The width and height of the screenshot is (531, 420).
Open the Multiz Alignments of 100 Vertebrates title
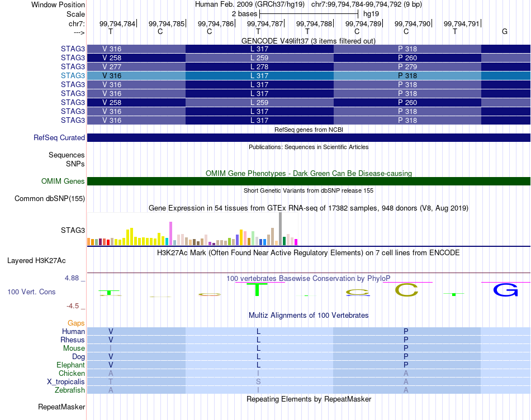click(x=309, y=316)
